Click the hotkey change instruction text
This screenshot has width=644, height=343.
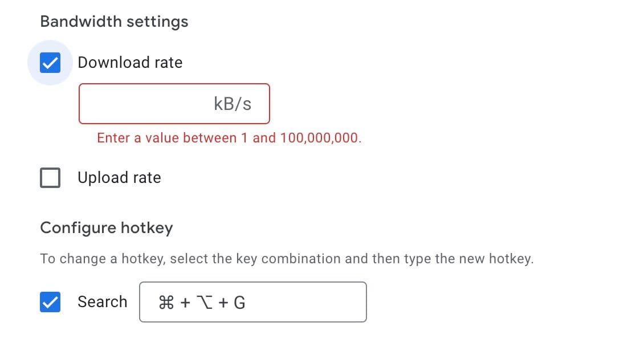[287, 259]
